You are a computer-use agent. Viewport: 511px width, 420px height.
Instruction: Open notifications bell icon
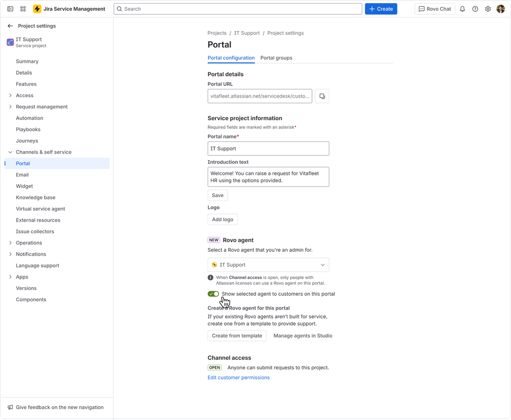click(462, 9)
